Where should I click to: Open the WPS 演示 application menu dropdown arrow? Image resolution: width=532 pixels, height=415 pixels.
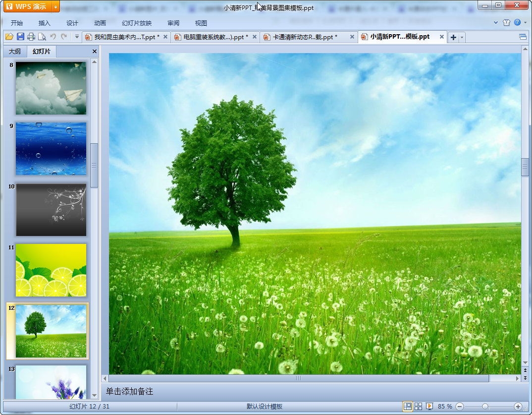pyautogui.click(x=55, y=7)
